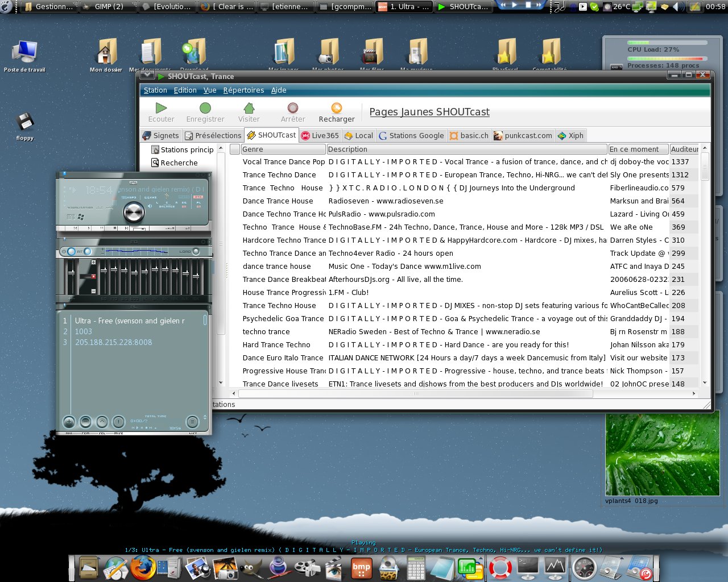
Task: Switch to the GIMP (2) taskbar window
Action: pos(109,6)
